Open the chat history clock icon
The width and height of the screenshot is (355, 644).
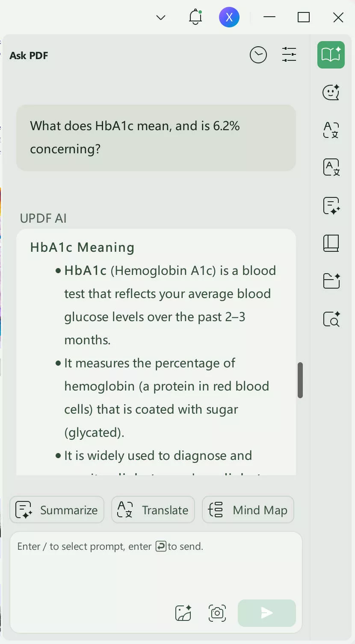pos(258,55)
